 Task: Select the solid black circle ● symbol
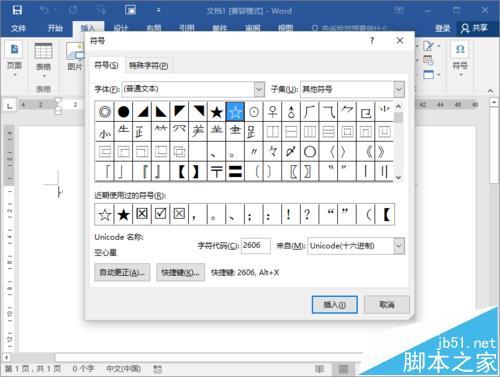point(124,112)
